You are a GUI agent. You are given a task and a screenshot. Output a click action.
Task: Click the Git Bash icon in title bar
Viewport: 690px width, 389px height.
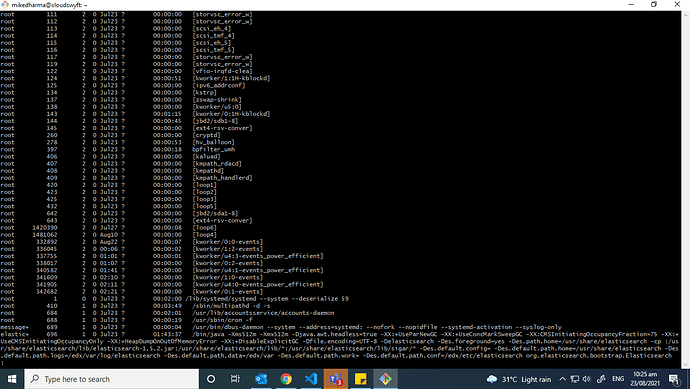coord(5,4)
